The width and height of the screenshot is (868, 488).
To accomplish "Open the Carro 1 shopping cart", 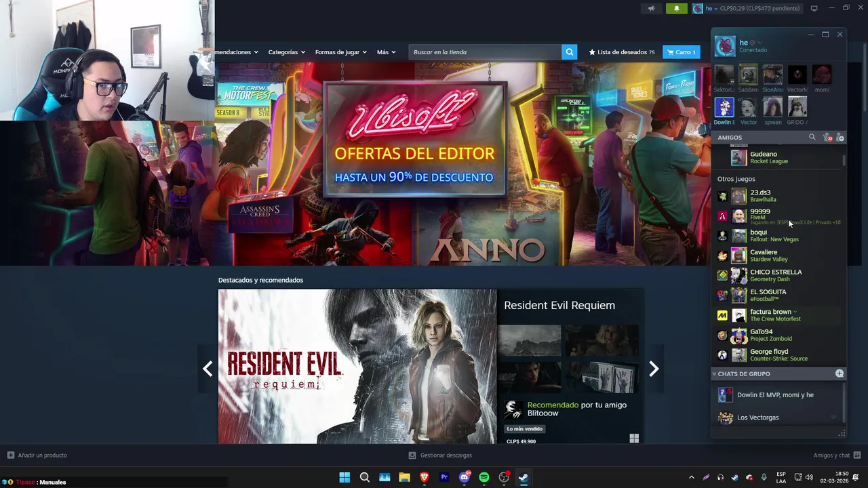I will pyautogui.click(x=682, y=52).
